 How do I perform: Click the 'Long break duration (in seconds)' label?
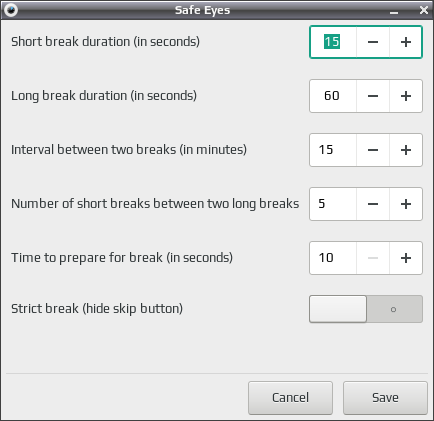point(104,96)
